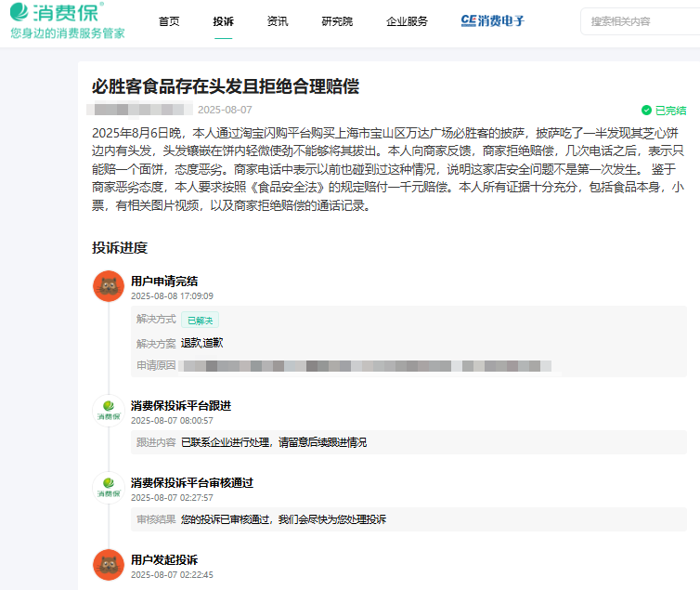700x590 pixels.
Task: Open the 研究院 menu item
Action: [337, 21]
